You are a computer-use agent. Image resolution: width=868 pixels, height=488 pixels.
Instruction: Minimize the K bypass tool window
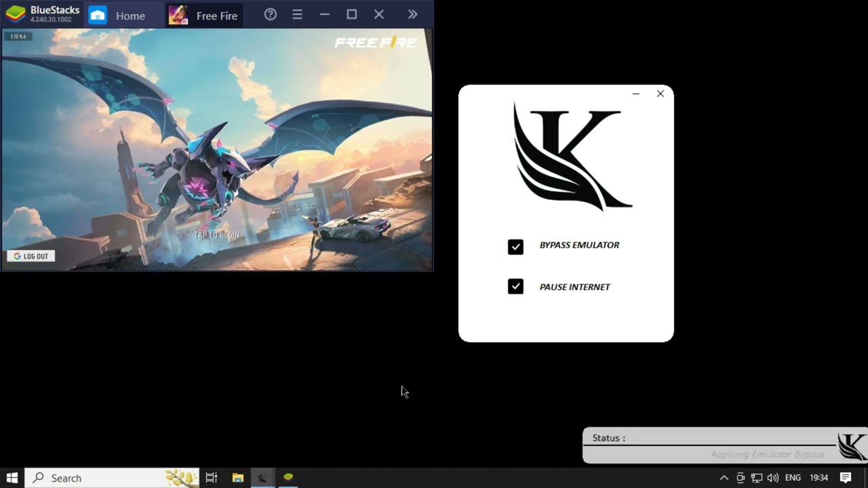(636, 94)
